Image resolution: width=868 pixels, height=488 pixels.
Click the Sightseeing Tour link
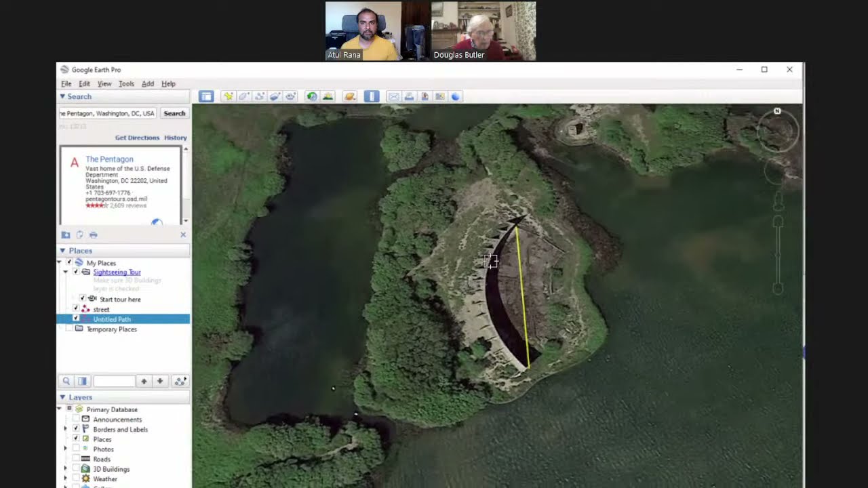117,272
